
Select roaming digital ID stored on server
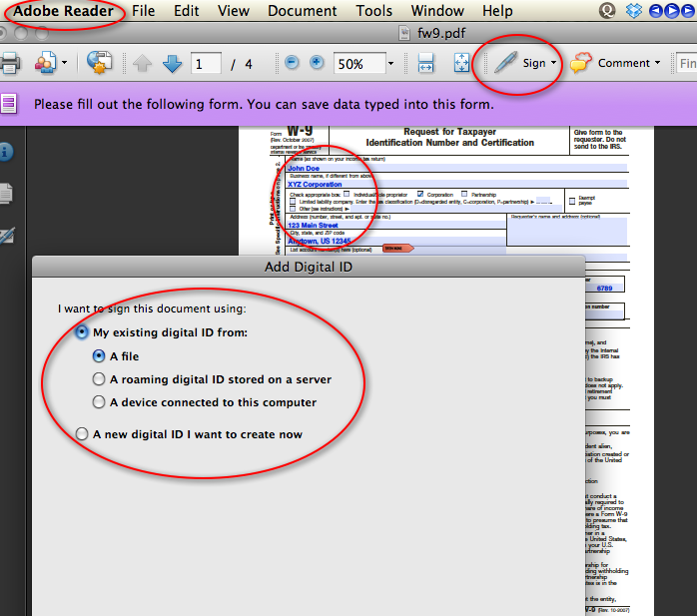(99, 379)
